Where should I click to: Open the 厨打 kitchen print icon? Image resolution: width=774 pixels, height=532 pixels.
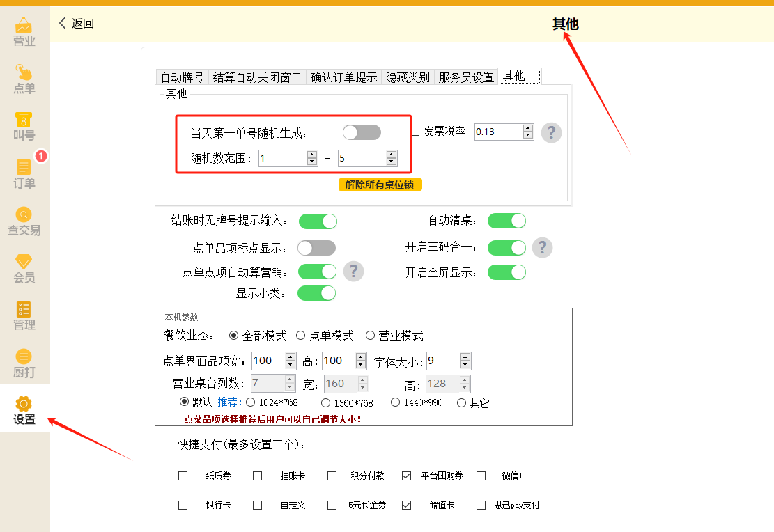click(x=24, y=363)
